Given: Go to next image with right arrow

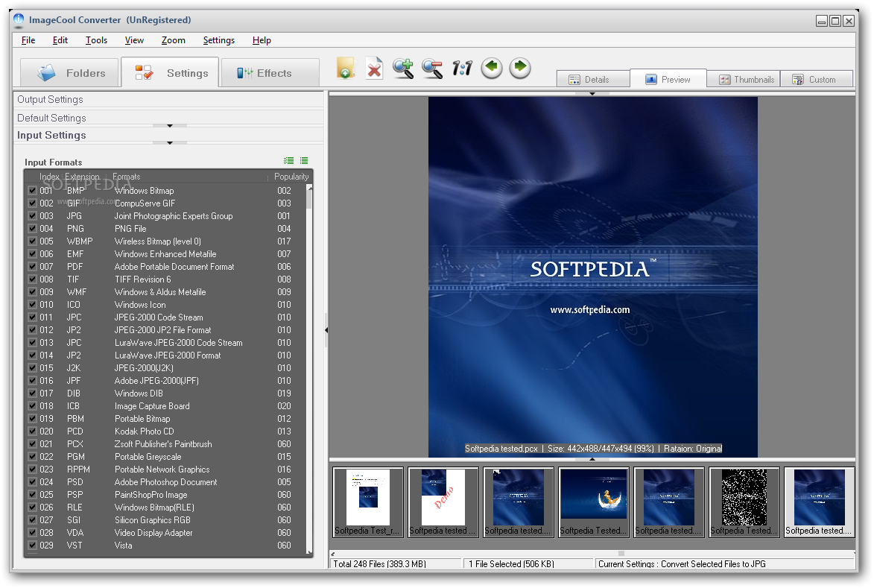Looking at the screenshot, I should pos(520,68).
